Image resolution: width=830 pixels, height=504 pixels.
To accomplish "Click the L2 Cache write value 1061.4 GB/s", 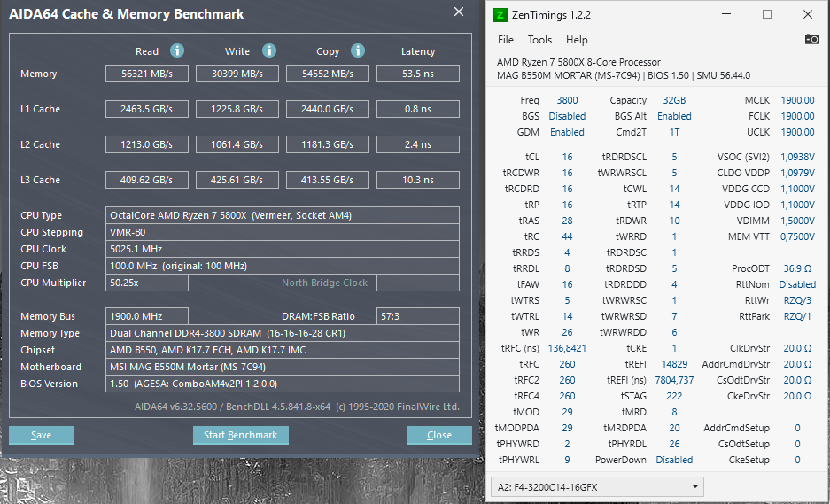I will coord(237,144).
